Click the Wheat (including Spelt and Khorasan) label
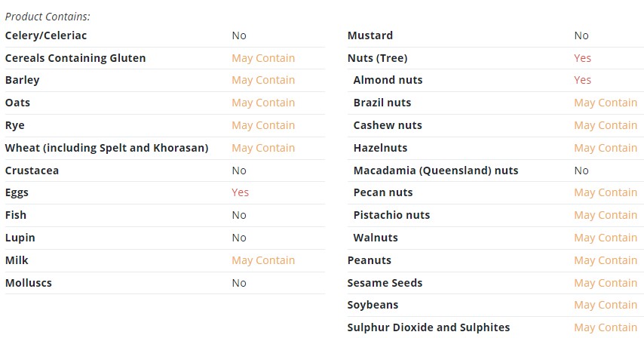 click(x=106, y=148)
